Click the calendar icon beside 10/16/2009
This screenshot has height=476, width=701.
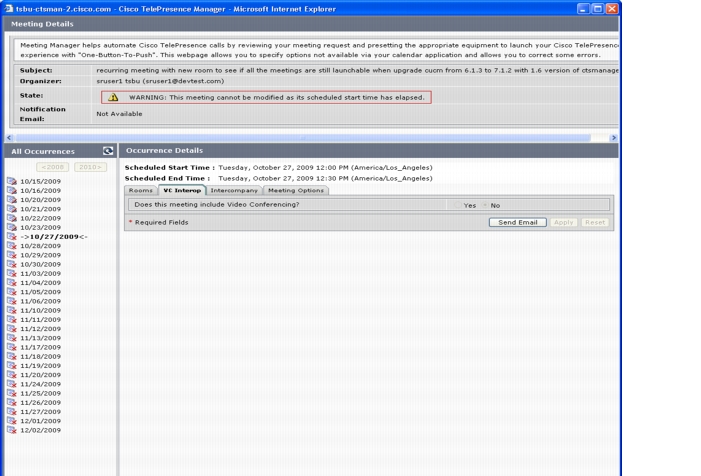coord(12,190)
